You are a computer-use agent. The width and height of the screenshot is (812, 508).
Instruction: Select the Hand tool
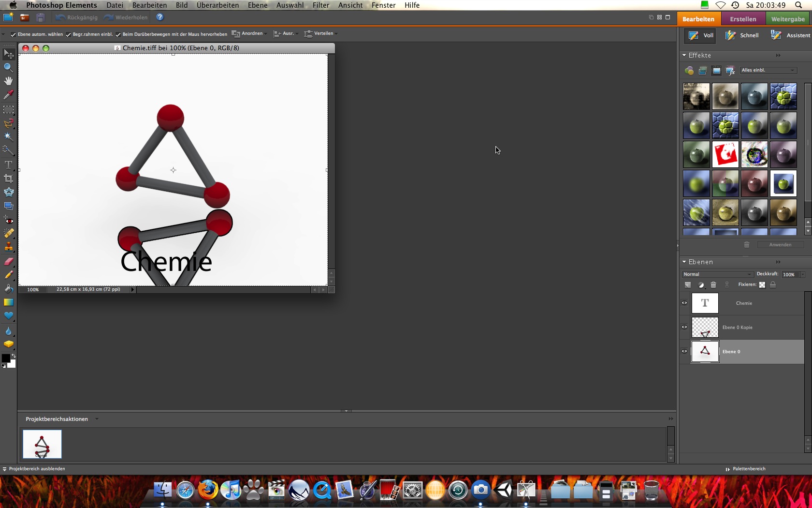coord(8,81)
